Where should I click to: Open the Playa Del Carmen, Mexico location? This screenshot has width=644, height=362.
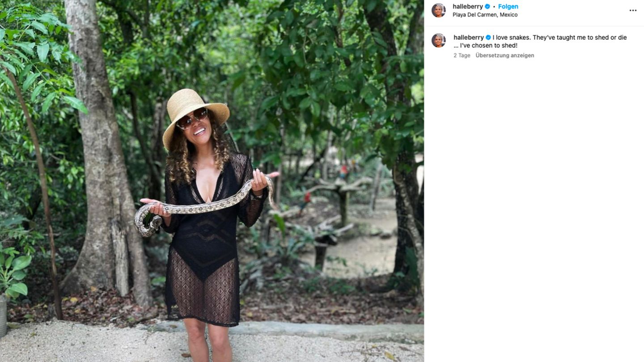[485, 15]
